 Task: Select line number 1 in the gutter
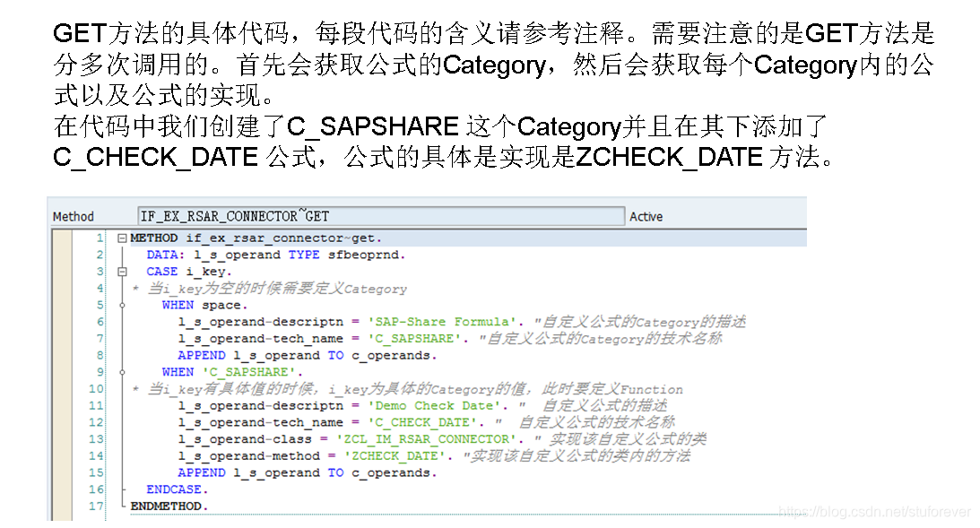click(x=100, y=238)
